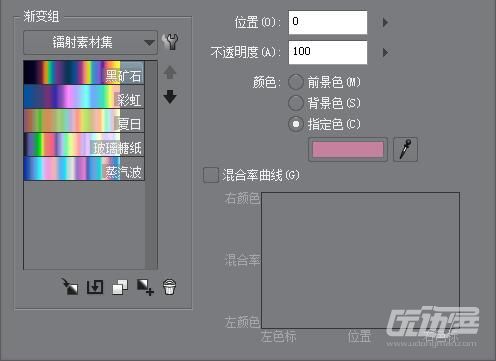The image size is (496, 361).
Task: Click the save gradient into set icon
Action: point(95,287)
